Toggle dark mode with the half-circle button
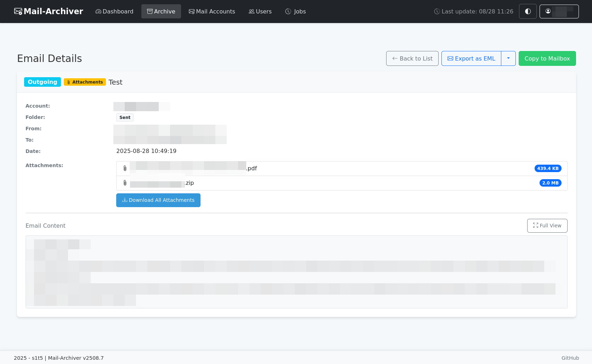 528,11
